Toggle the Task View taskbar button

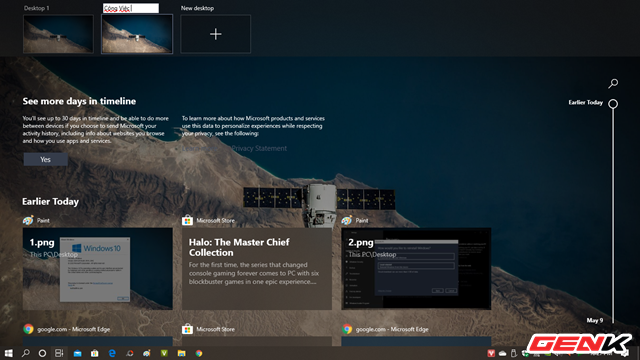click(59, 353)
